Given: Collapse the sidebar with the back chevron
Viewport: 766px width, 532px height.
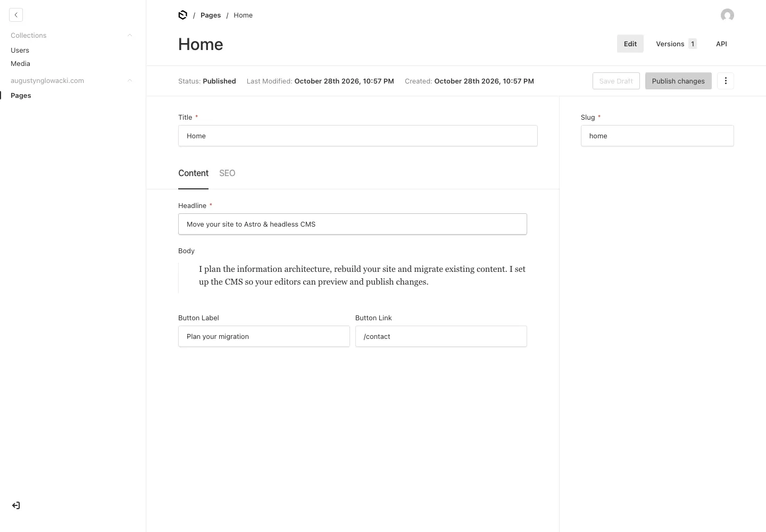Looking at the screenshot, I should pyautogui.click(x=16, y=15).
